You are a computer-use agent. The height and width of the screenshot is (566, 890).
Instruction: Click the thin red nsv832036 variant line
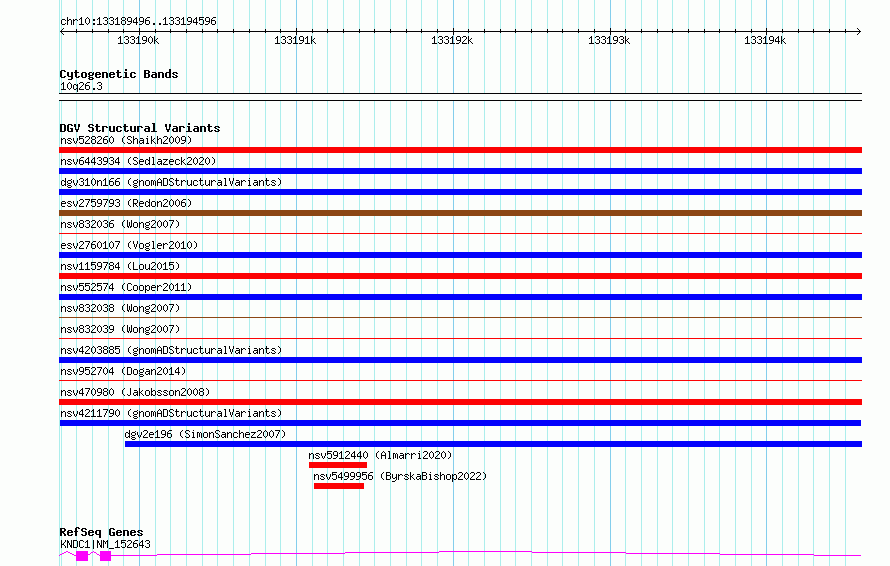point(460,233)
